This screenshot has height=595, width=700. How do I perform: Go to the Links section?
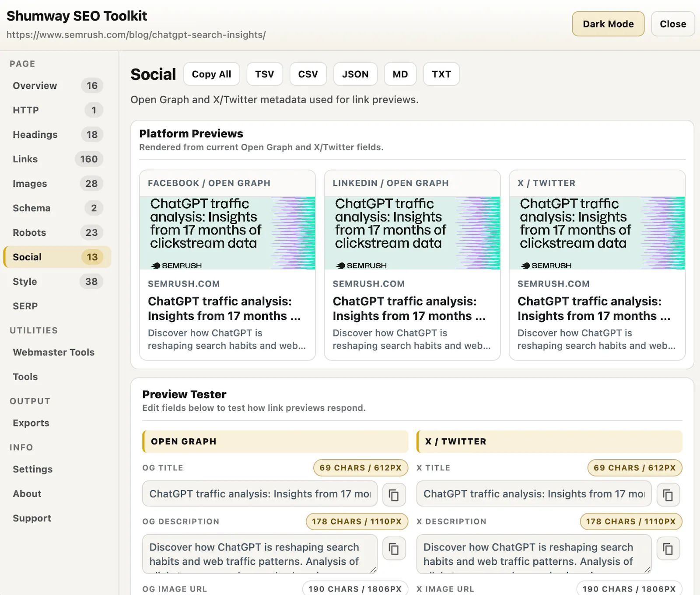pyautogui.click(x=57, y=159)
